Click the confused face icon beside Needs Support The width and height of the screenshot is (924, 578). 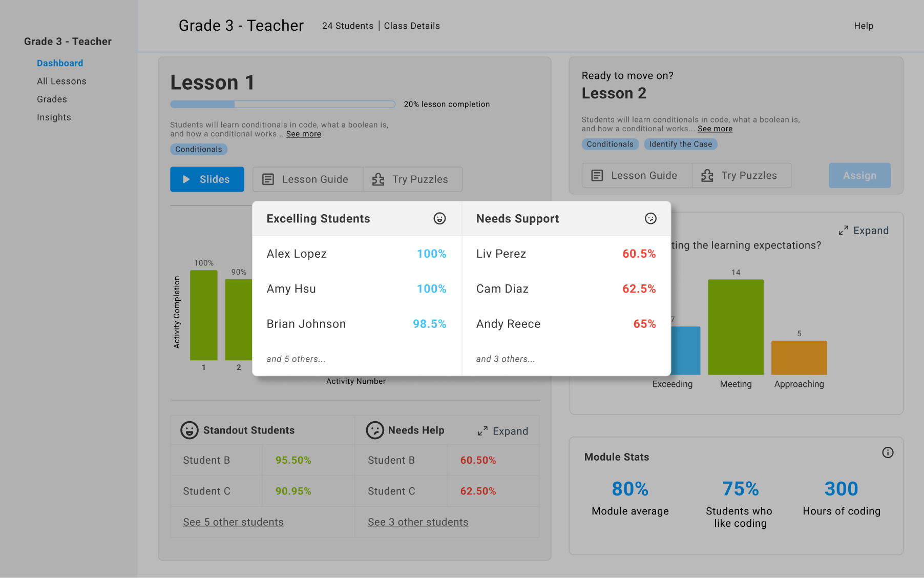tap(650, 219)
